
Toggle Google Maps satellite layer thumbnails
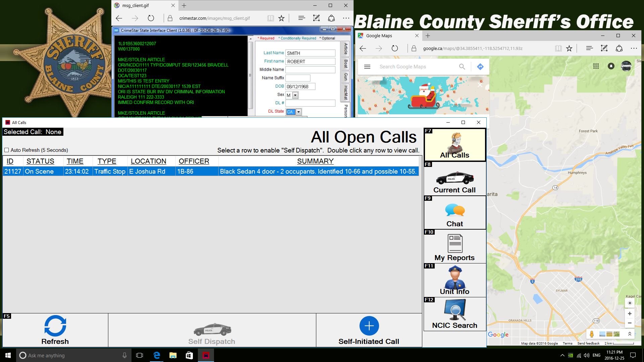click(609, 334)
